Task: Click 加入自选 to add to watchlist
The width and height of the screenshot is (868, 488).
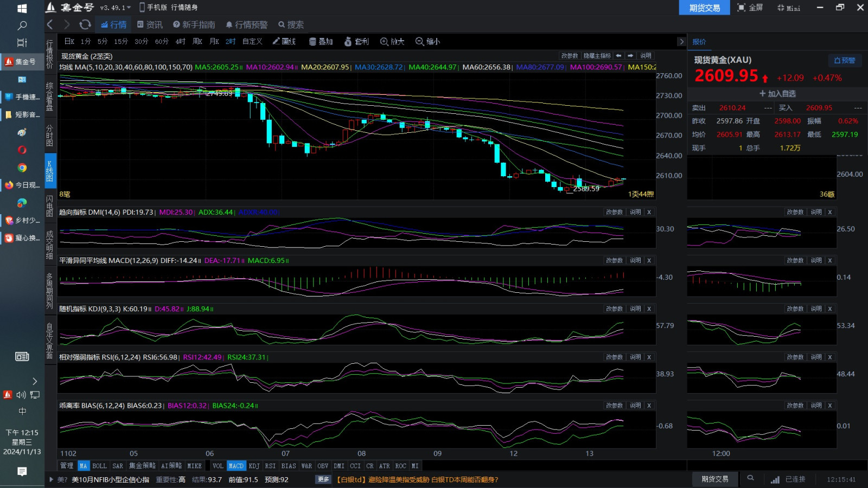Action: point(777,93)
